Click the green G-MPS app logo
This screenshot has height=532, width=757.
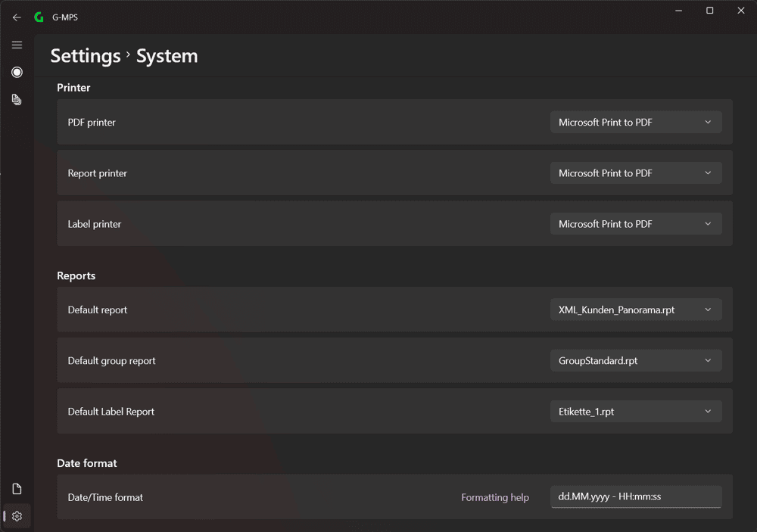point(39,17)
